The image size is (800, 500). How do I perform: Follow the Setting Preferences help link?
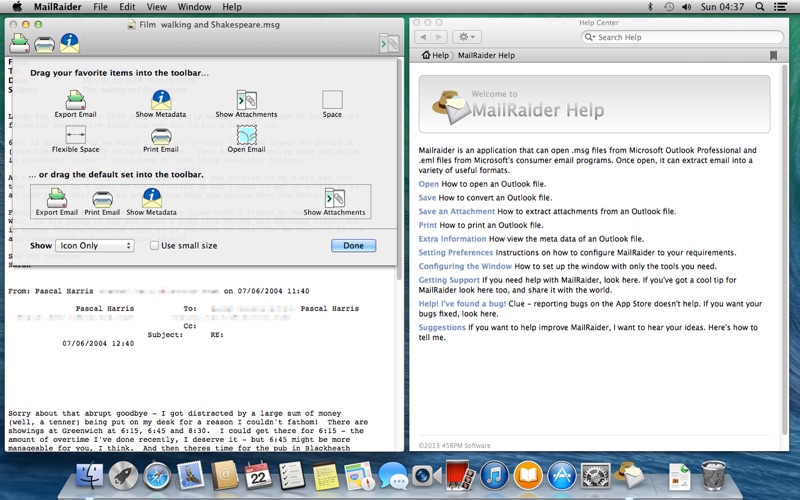pyautogui.click(x=456, y=253)
